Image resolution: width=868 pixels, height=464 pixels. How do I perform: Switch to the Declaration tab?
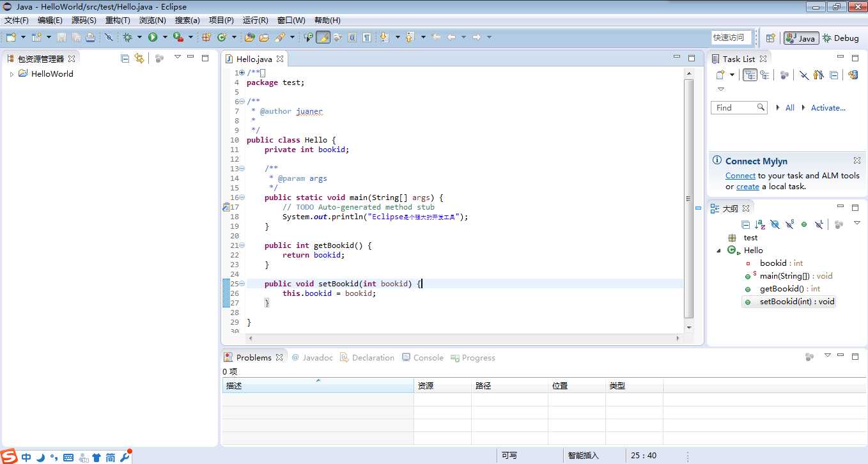tap(367, 358)
